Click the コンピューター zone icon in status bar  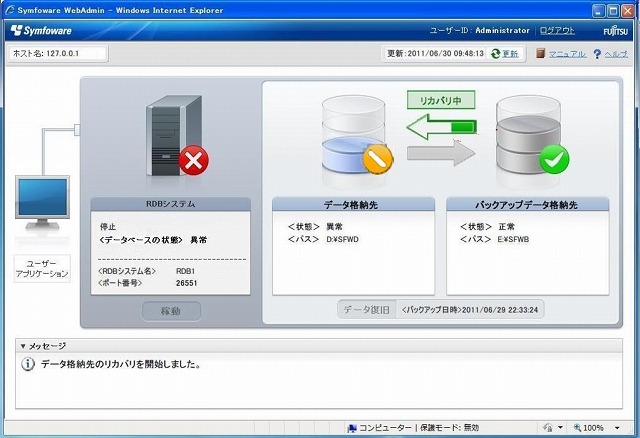(351, 428)
